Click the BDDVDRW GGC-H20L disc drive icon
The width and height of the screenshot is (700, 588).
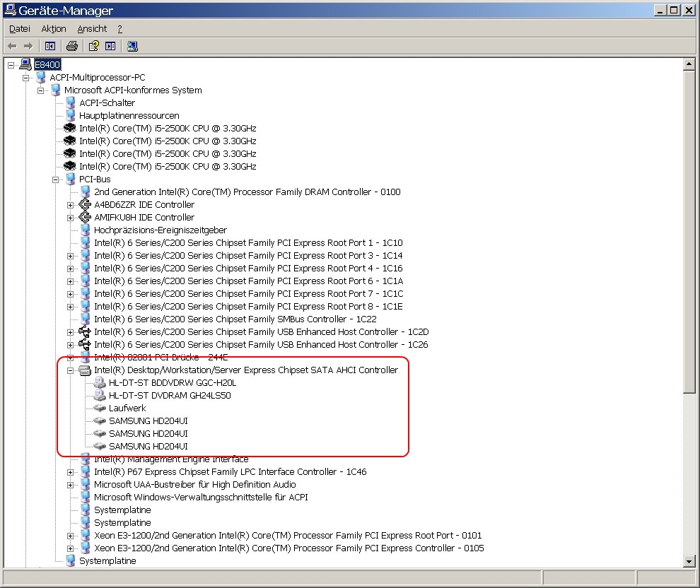[x=100, y=383]
